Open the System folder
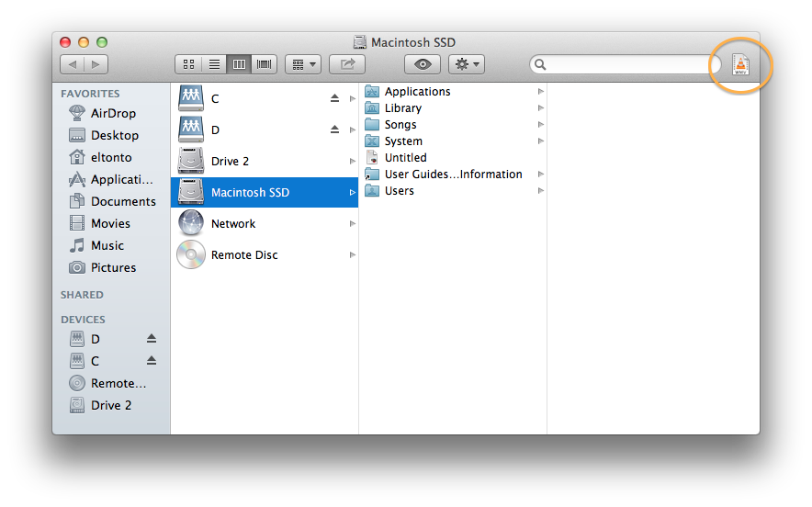 click(x=453, y=141)
